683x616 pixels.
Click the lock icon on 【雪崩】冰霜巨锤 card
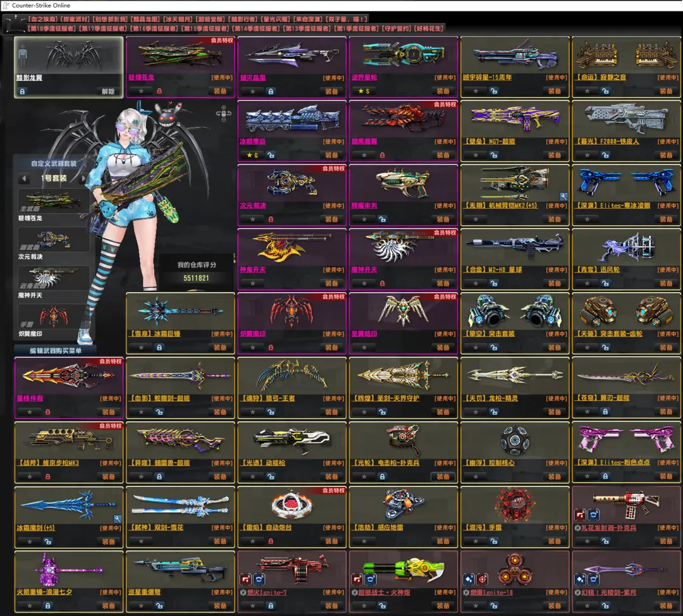159,348
